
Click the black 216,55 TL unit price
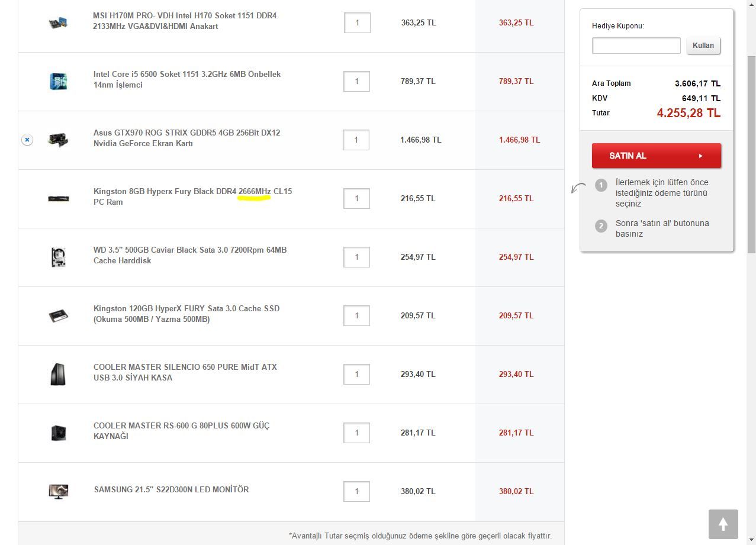tap(418, 198)
